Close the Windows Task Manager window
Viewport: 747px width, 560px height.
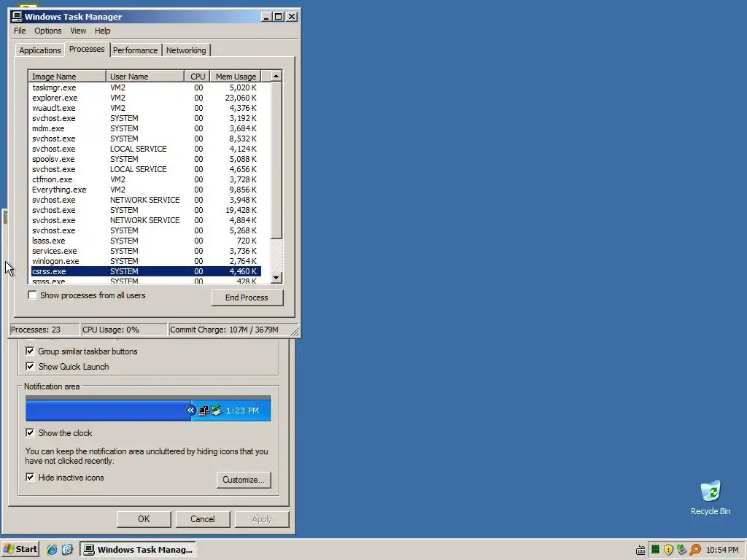(292, 17)
